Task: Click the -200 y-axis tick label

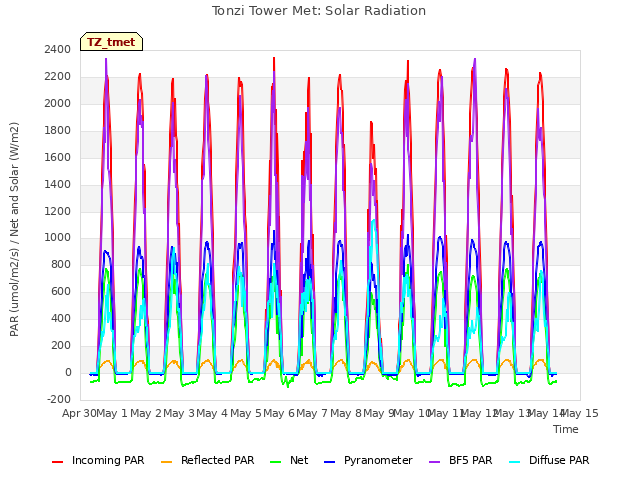Action: (x=59, y=399)
